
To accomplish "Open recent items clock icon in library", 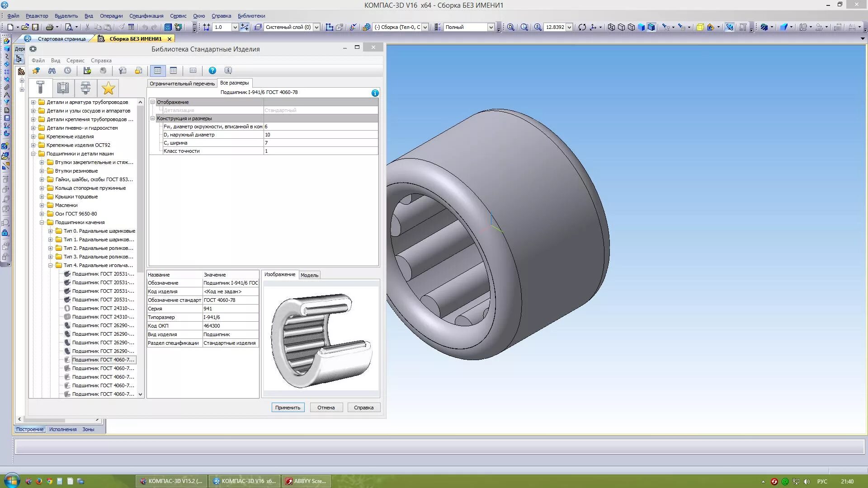I will tap(67, 70).
